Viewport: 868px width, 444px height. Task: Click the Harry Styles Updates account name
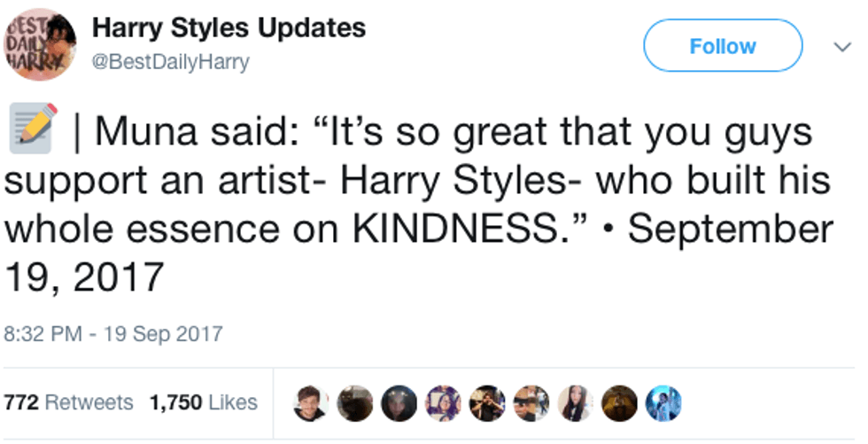point(229,28)
